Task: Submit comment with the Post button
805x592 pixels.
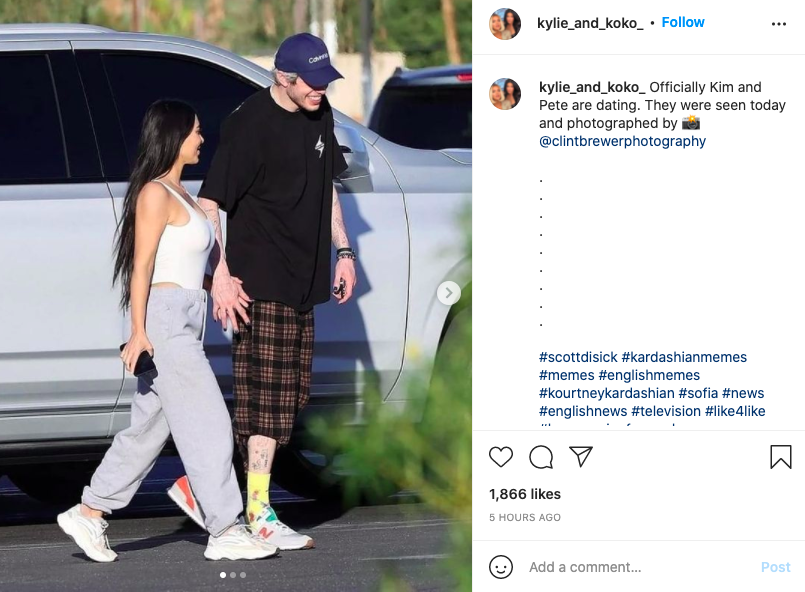Action: [775, 567]
